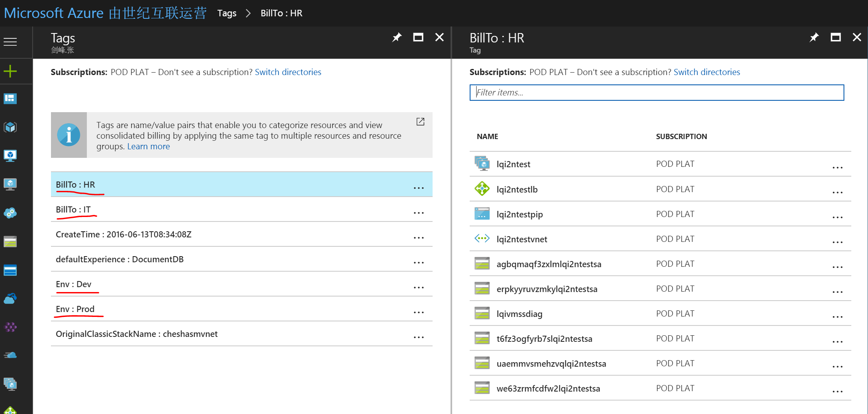Pin the Tags blade
This screenshot has height=414, width=868.
(397, 38)
